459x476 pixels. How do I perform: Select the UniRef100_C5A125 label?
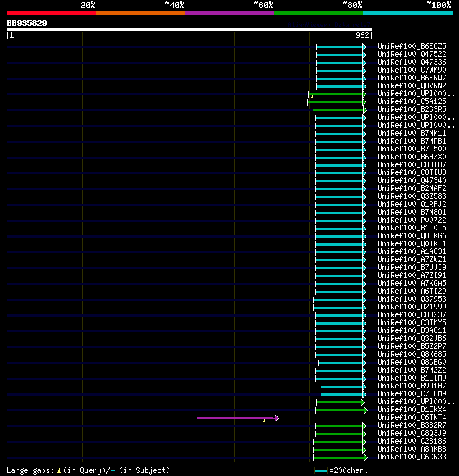coord(412,102)
